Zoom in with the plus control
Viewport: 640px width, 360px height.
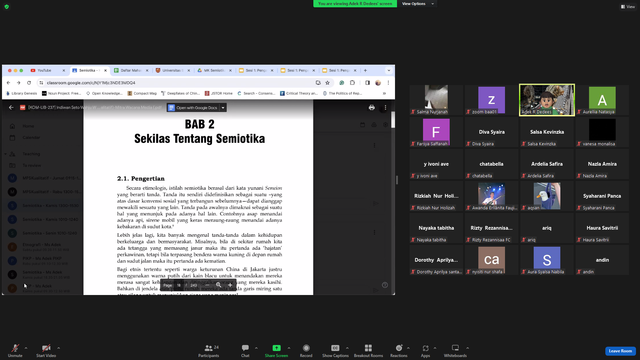pyautogui.click(x=230, y=285)
